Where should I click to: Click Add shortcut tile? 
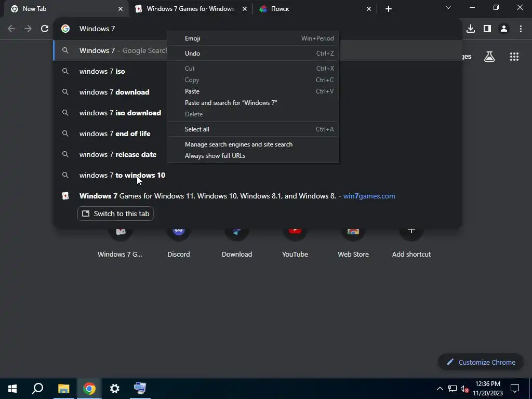pos(411,243)
